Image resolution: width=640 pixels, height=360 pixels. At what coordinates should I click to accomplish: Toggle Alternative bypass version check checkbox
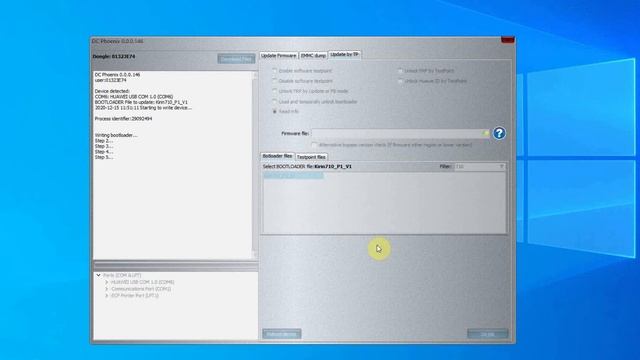coord(314,145)
